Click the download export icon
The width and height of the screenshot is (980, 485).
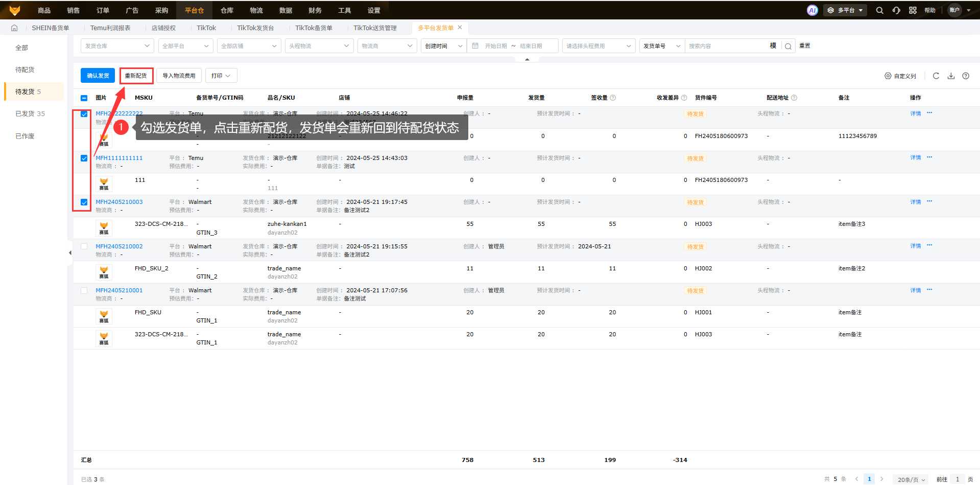951,76
